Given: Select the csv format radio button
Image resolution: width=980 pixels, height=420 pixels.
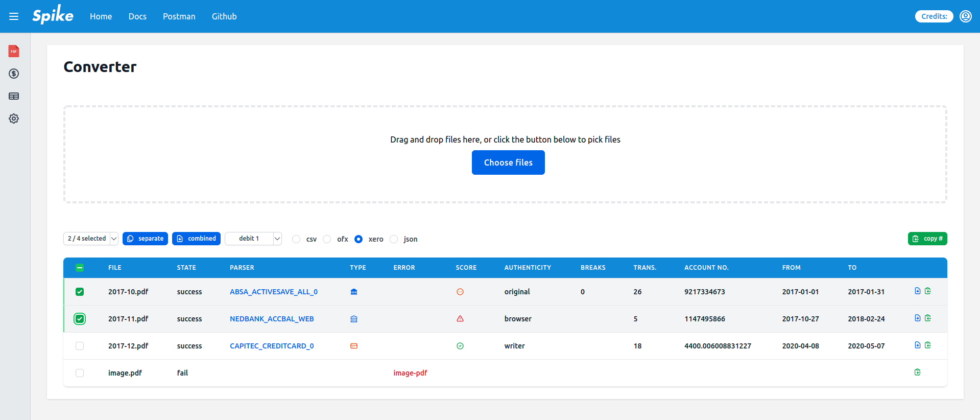Looking at the screenshot, I should coord(296,239).
